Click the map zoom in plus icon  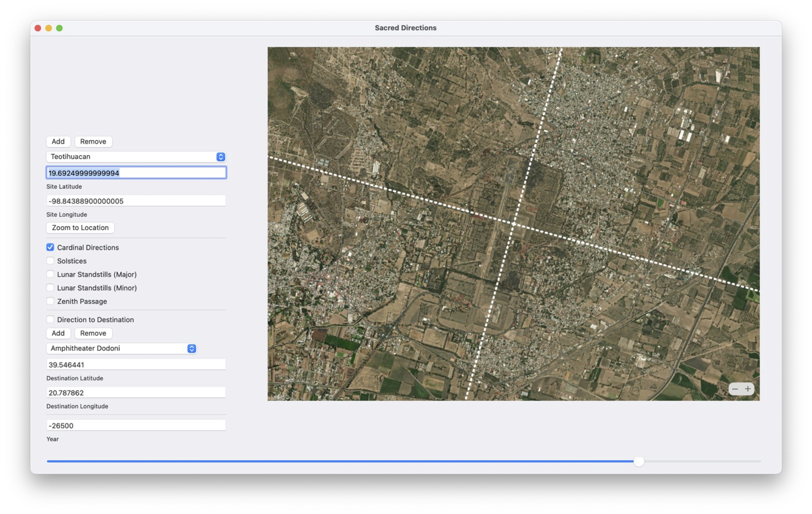[x=747, y=389]
